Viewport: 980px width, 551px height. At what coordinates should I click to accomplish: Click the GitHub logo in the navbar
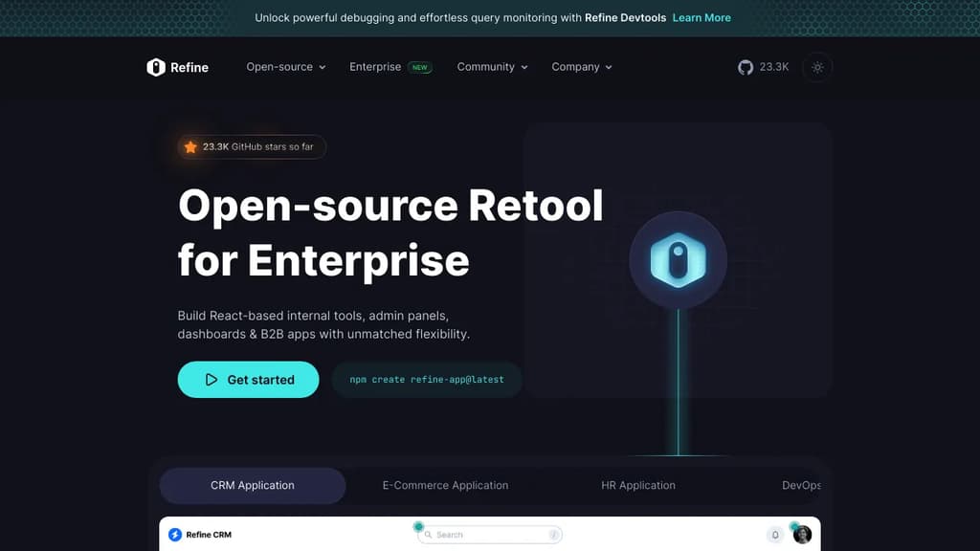(746, 67)
